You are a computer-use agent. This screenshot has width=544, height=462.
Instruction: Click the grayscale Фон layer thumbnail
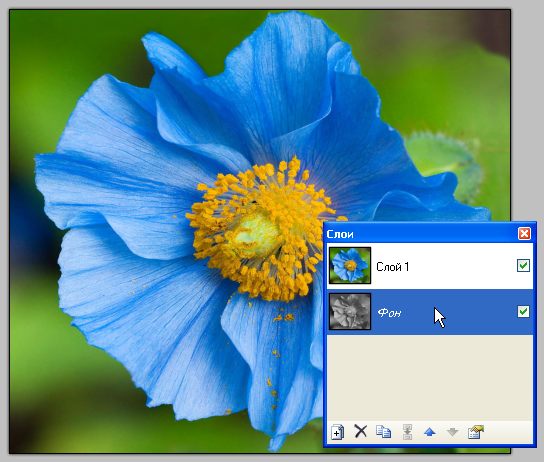(350, 311)
